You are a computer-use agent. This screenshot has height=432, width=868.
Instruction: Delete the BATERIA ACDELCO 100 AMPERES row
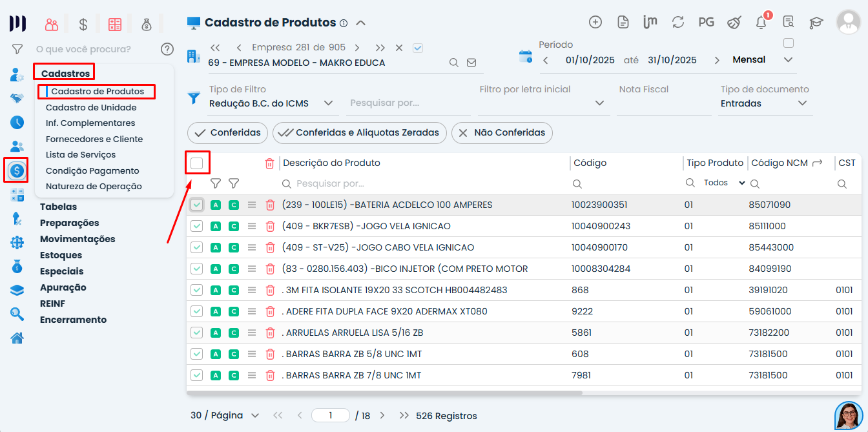pos(270,205)
